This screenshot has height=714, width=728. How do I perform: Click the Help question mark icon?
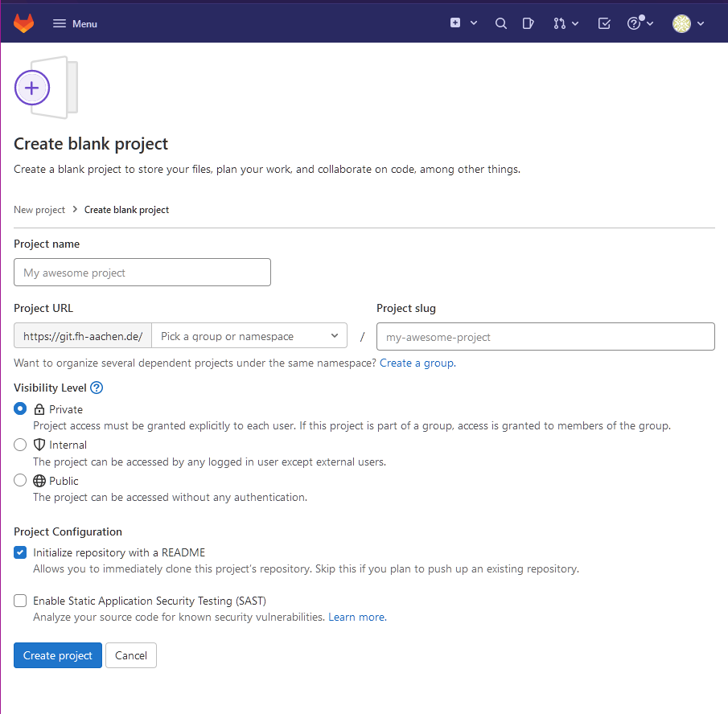(635, 23)
